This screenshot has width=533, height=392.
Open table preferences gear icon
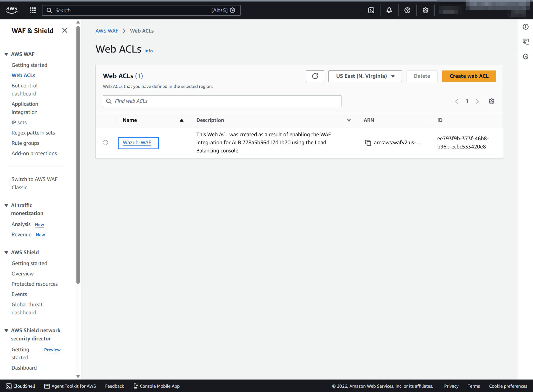[491, 101]
